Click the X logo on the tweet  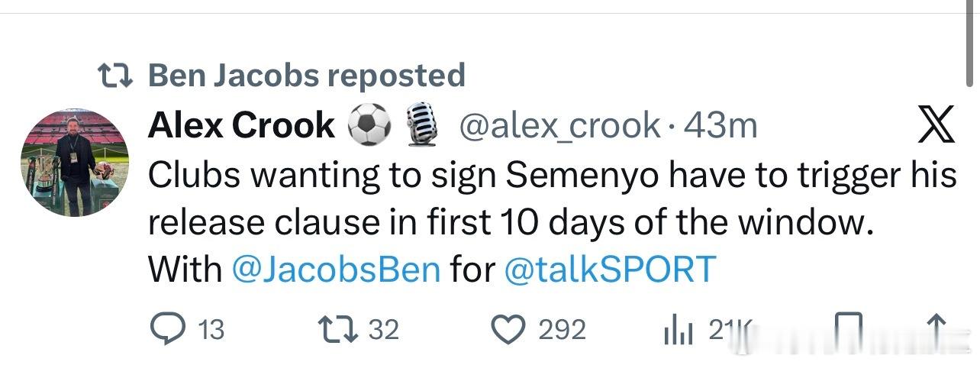[936, 126]
